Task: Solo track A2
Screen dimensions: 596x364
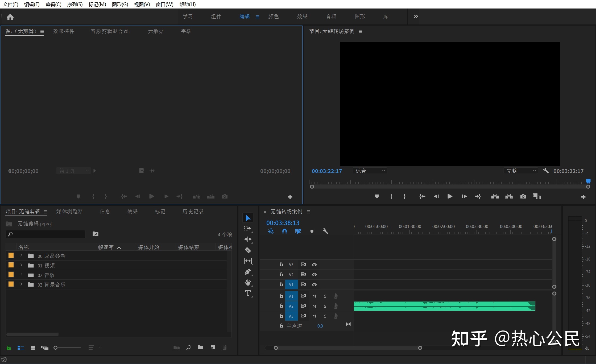Action: (325, 306)
